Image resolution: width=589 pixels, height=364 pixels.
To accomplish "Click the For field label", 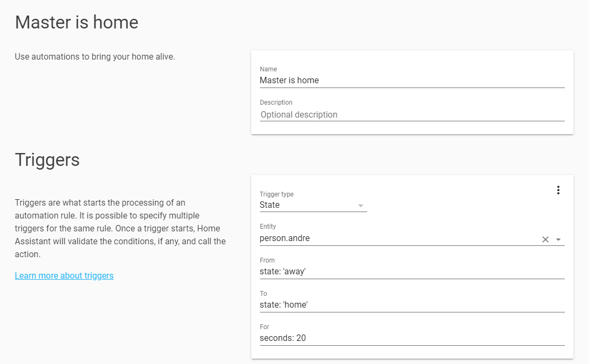I will 265,327.
